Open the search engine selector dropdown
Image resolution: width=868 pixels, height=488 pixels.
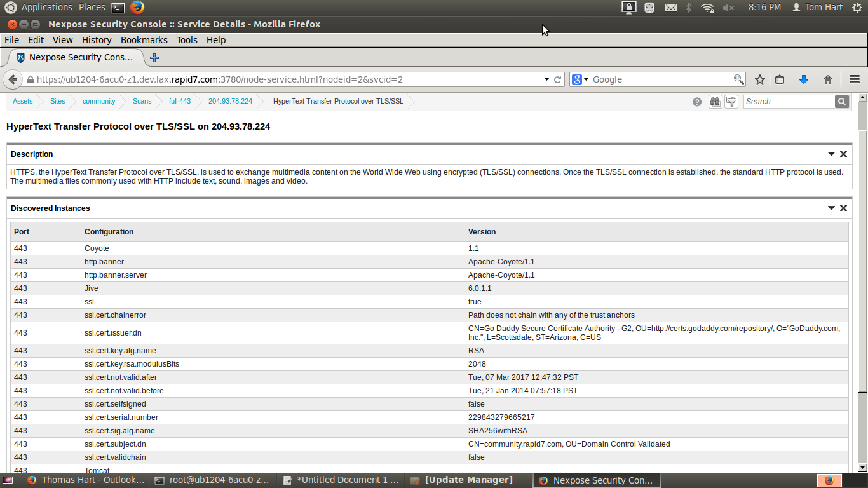click(x=580, y=79)
